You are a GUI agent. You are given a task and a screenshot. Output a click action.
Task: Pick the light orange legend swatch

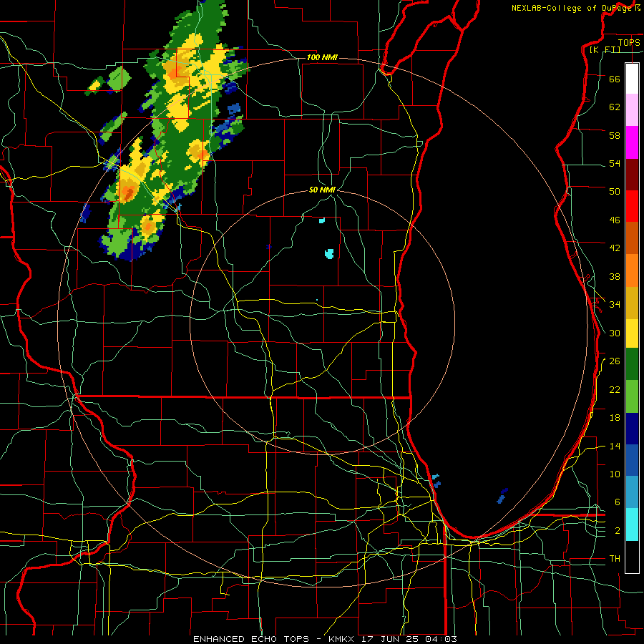pos(632,270)
